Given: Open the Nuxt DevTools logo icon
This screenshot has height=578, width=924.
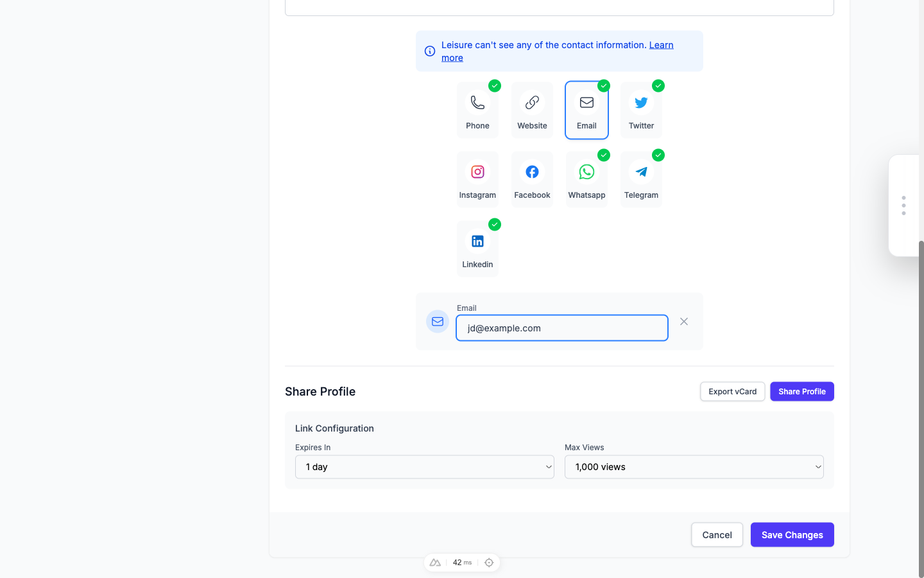Looking at the screenshot, I should click(435, 563).
